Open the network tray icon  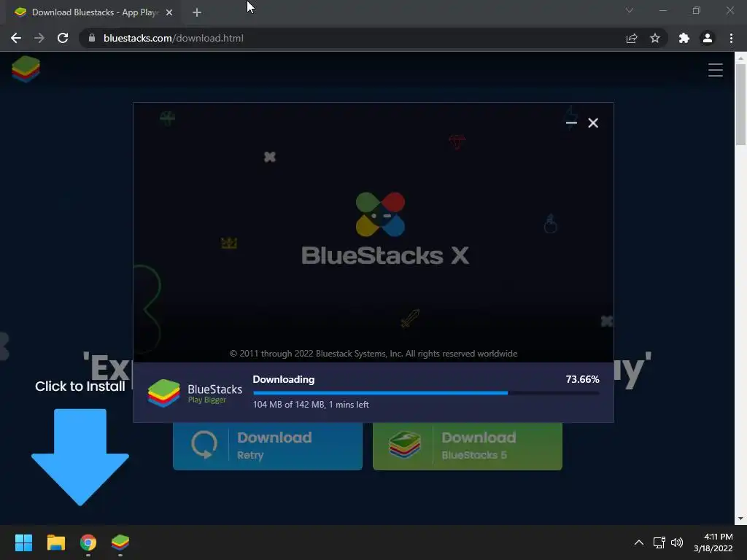[x=659, y=542]
